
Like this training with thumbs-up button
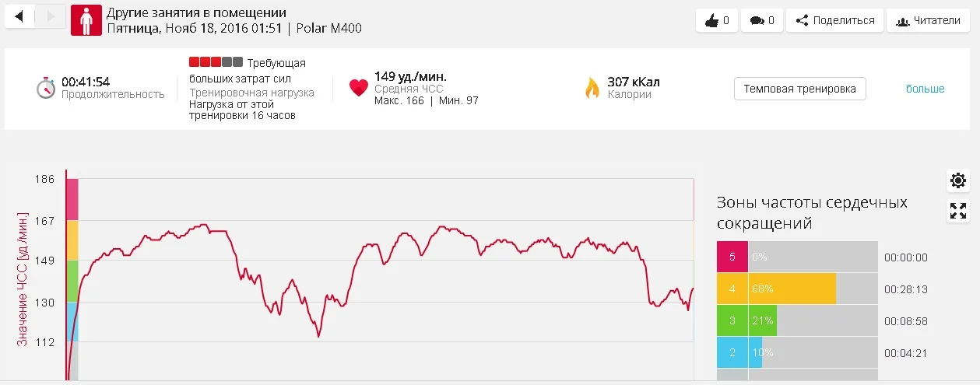(716, 20)
